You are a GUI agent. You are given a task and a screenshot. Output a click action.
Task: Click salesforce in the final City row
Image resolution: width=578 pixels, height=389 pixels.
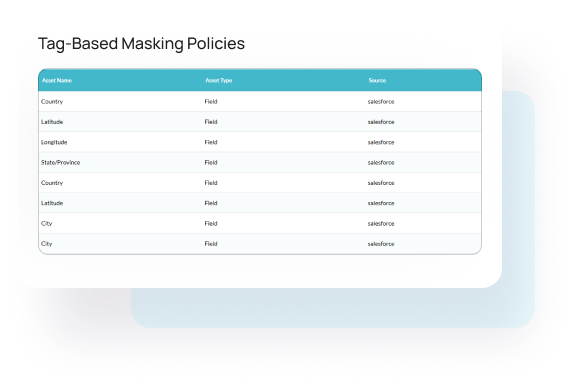(381, 244)
